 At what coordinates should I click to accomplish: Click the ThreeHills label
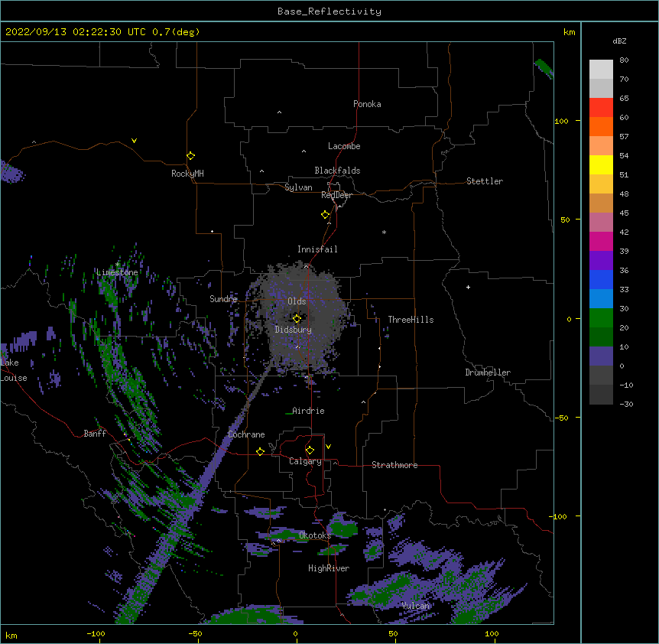pyautogui.click(x=411, y=320)
